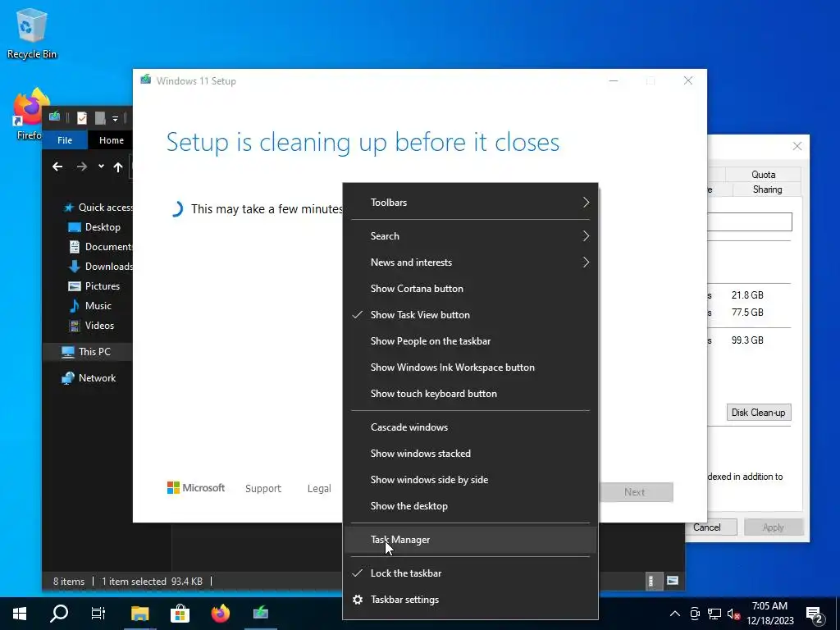Image resolution: width=840 pixels, height=630 pixels.
Task: Open Support link in Setup window
Action: [x=263, y=489]
